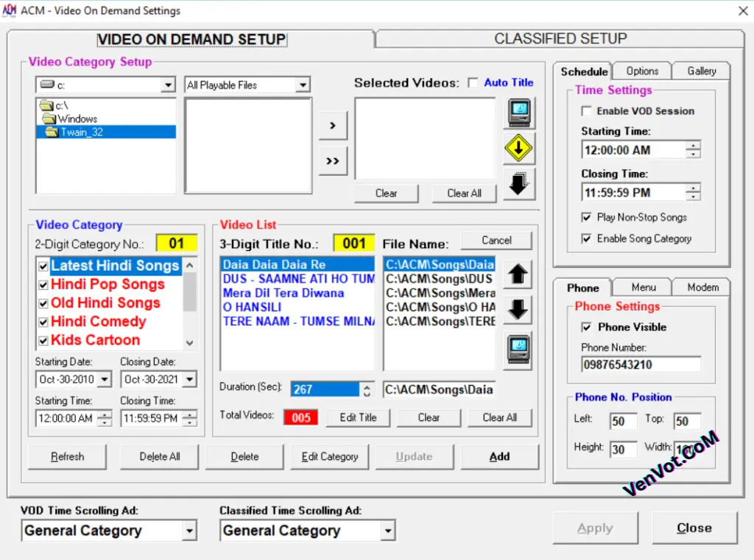This screenshot has height=560, width=754.
Task: Click the Edit Title button
Action: click(358, 417)
